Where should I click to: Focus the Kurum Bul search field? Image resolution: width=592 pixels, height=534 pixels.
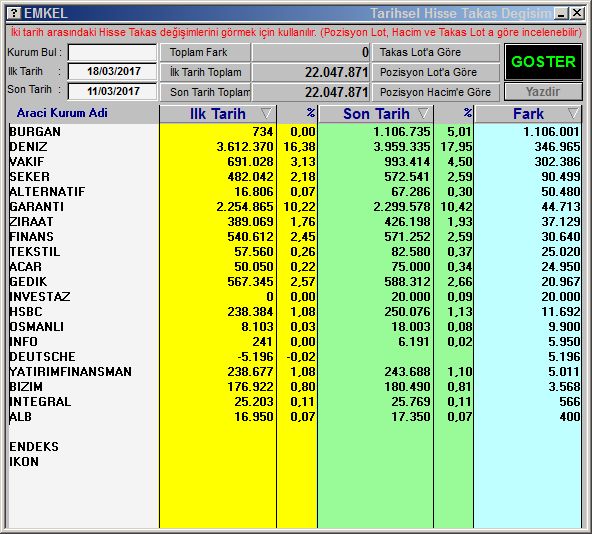(x=113, y=52)
